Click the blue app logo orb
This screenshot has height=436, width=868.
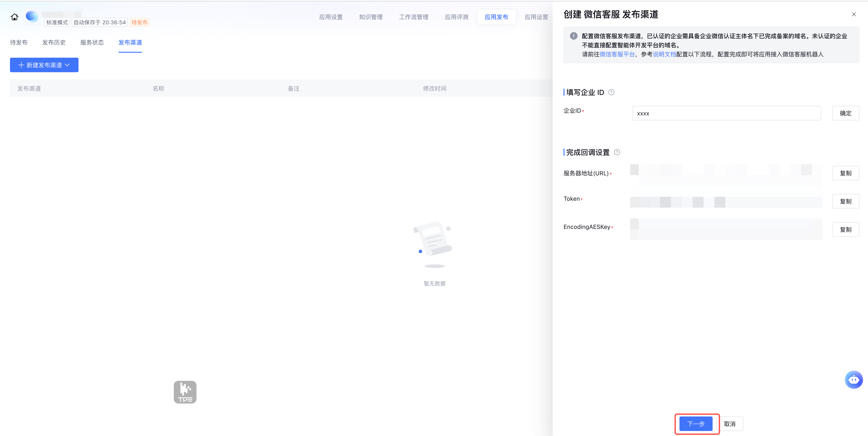32,16
